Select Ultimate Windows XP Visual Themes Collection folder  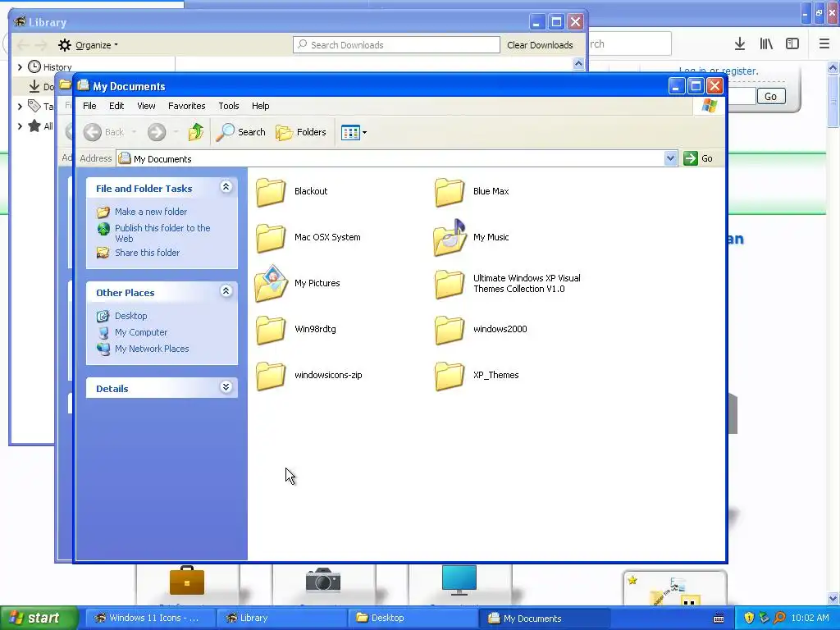pyautogui.click(x=508, y=283)
